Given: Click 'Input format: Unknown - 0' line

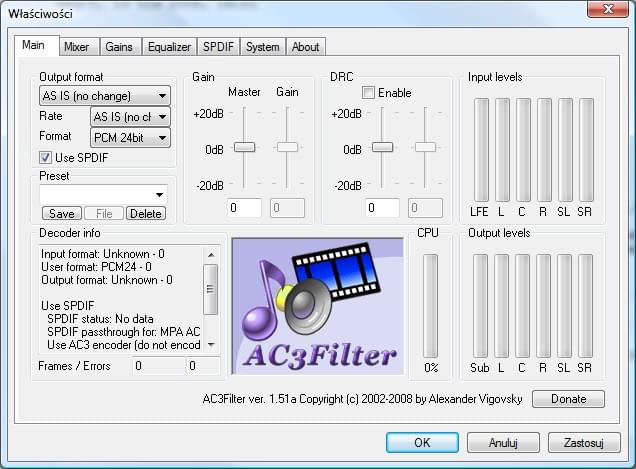Looking at the screenshot, I should coord(103,254).
